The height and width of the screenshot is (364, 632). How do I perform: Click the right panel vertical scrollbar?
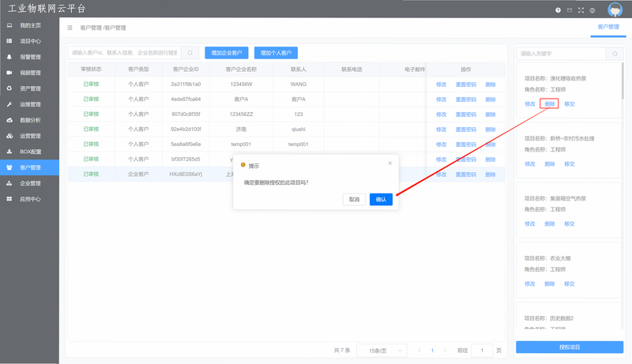tap(623, 81)
